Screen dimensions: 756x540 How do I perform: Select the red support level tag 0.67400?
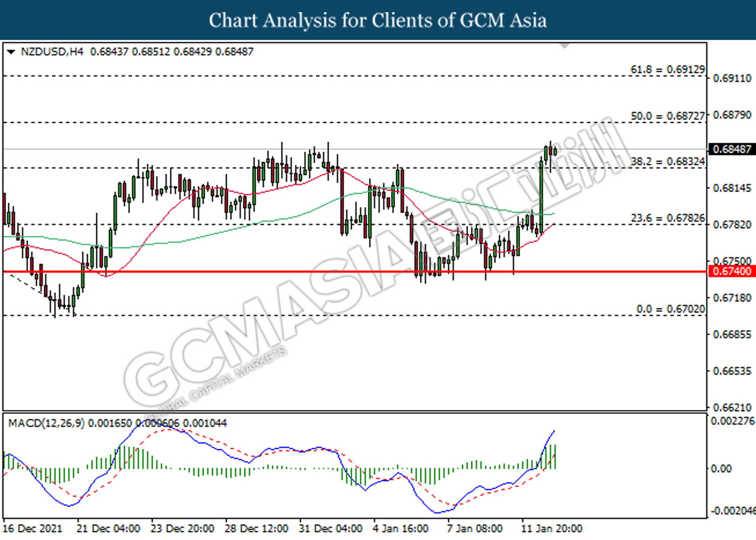pyautogui.click(x=732, y=271)
